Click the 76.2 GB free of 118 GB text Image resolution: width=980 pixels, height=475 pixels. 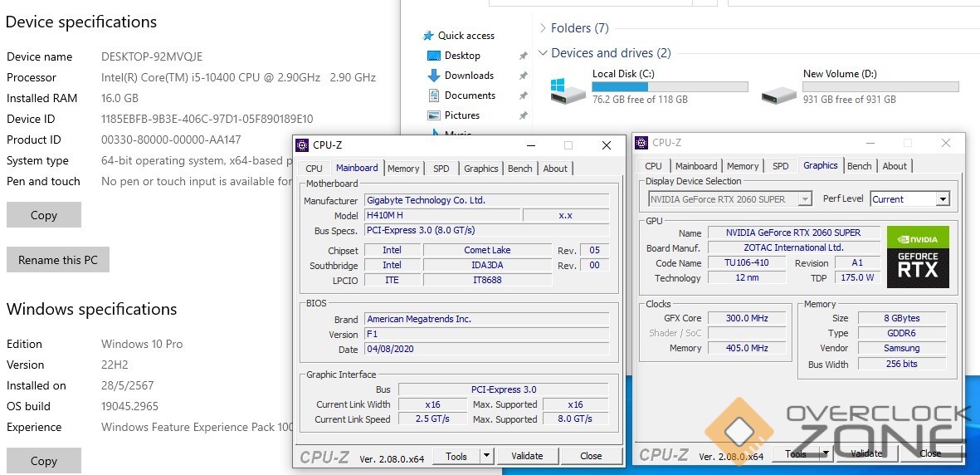(640, 100)
